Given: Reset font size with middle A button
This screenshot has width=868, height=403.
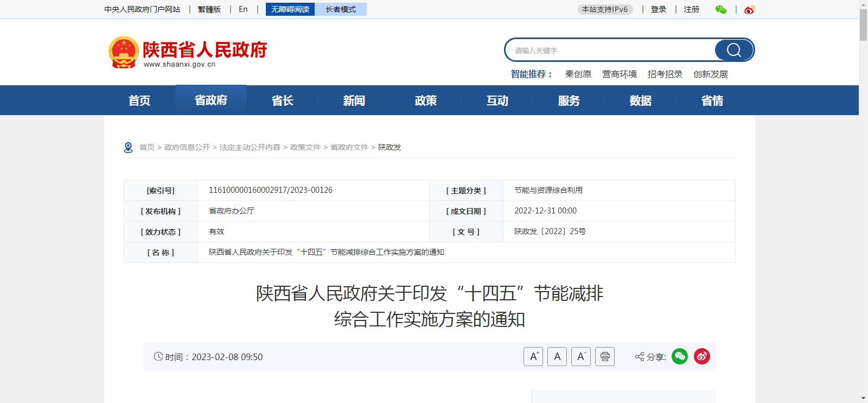Looking at the screenshot, I should pos(557,357).
